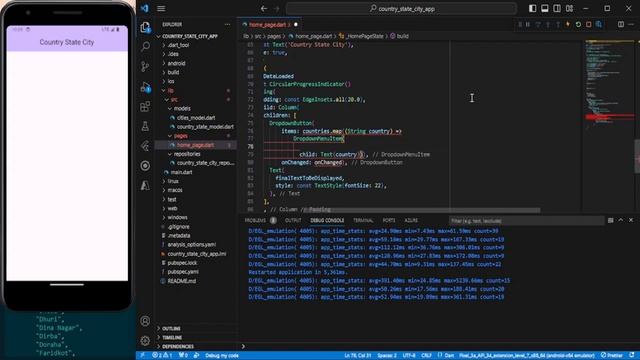Close the bottom panel
Image resolution: width=640 pixels, height=360 pixels.
coord(631,220)
